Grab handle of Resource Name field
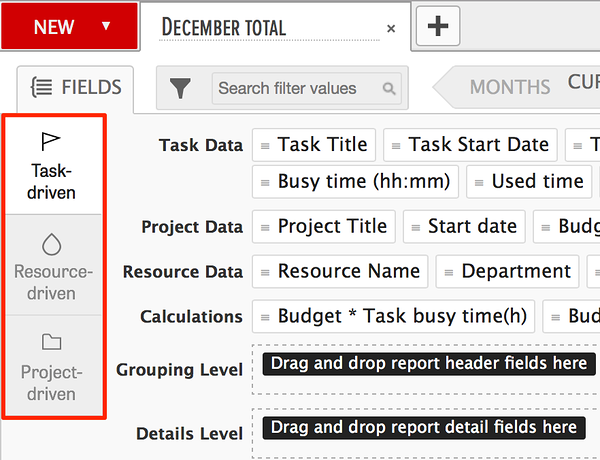The image size is (600, 460). click(x=265, y=272)
